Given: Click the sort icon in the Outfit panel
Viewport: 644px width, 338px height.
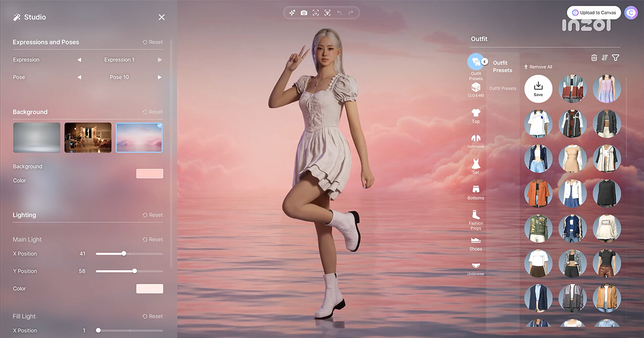Looking at the screenshot, I should (x=605, y=57).
